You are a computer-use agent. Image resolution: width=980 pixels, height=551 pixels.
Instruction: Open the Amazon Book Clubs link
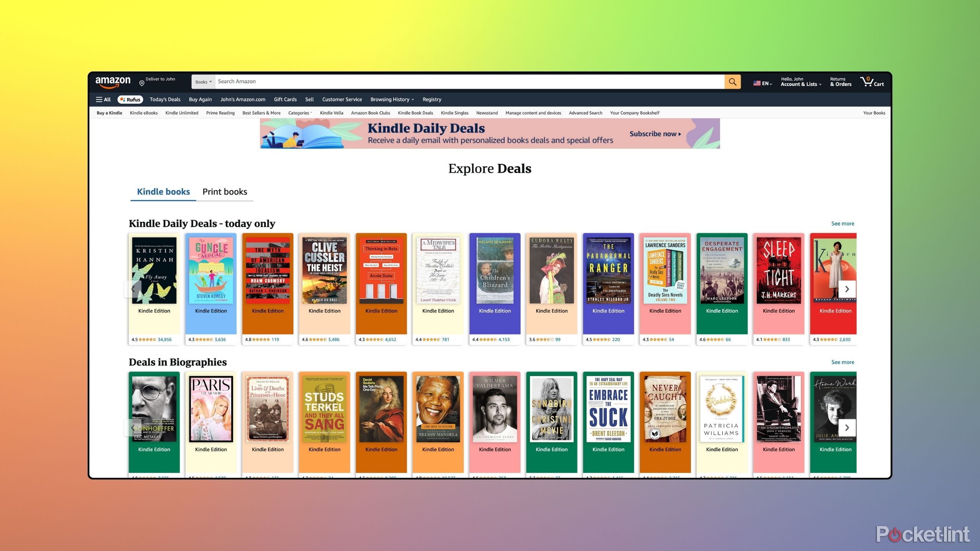click(x=371, y=113)
